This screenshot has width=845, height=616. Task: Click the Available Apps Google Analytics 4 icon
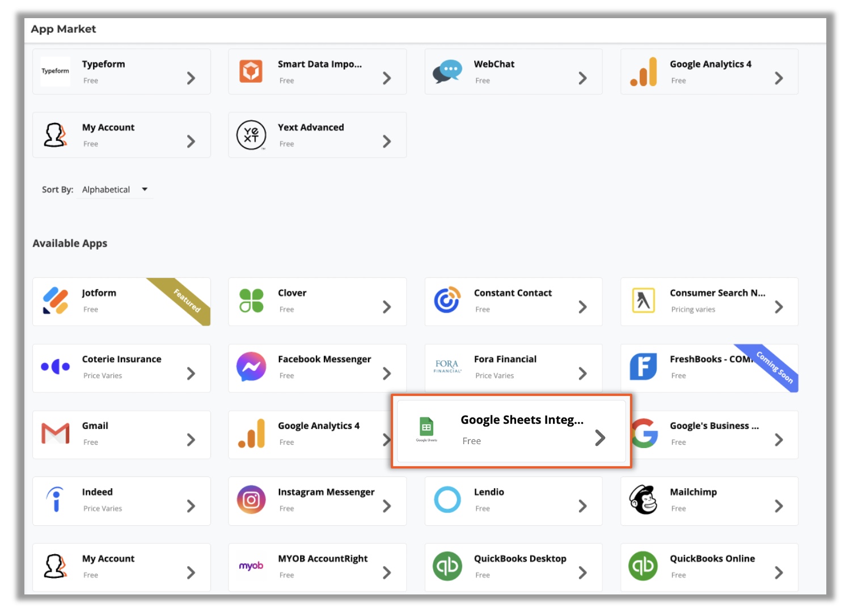pos(251,433)
